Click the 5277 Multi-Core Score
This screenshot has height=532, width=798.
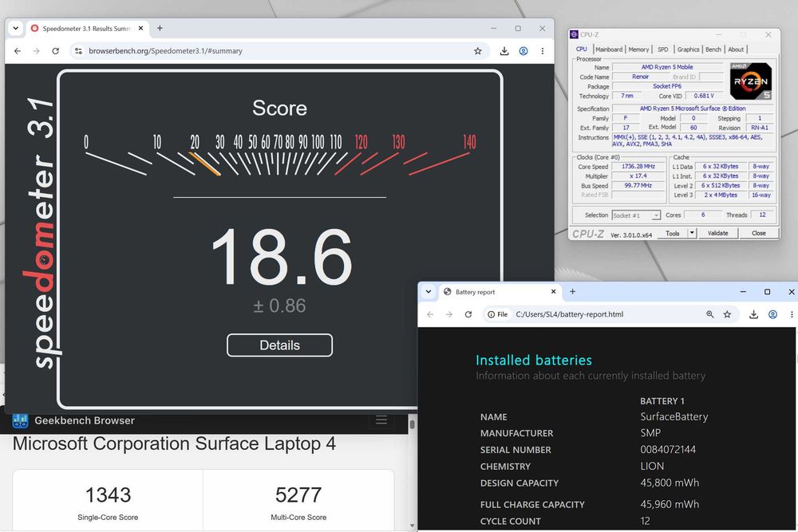[x=298, y=495]
